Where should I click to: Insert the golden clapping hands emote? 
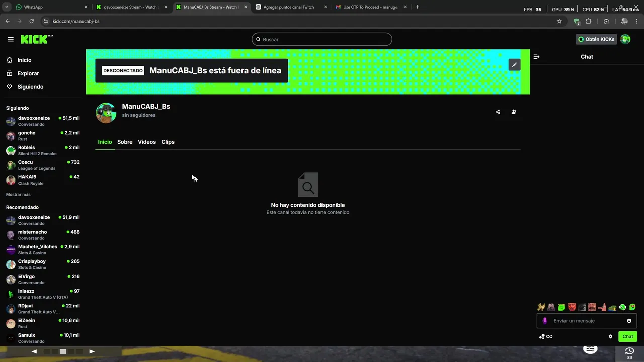[x=541, y=307]
